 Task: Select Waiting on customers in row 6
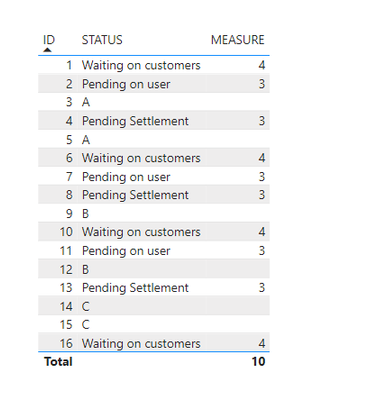[141, 158]
